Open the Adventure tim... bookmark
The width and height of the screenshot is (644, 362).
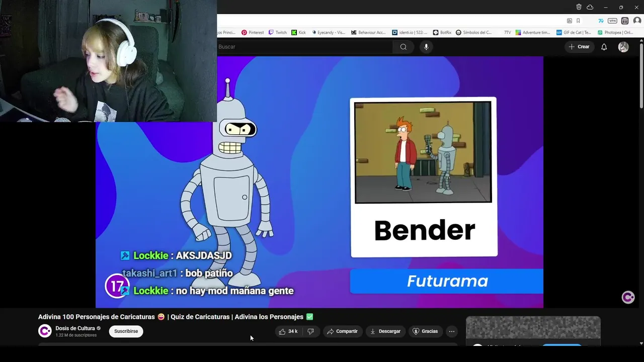point(533,32)
